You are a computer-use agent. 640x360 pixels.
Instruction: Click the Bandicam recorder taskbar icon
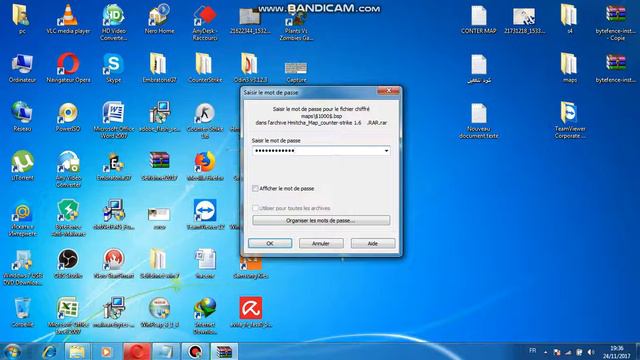click(x=195, y=351)
